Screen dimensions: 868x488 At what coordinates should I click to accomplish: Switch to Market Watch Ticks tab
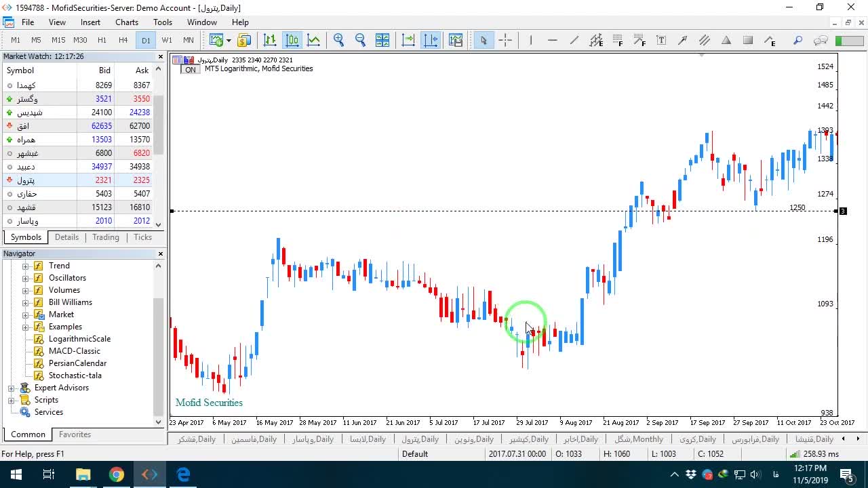point(142,237)
